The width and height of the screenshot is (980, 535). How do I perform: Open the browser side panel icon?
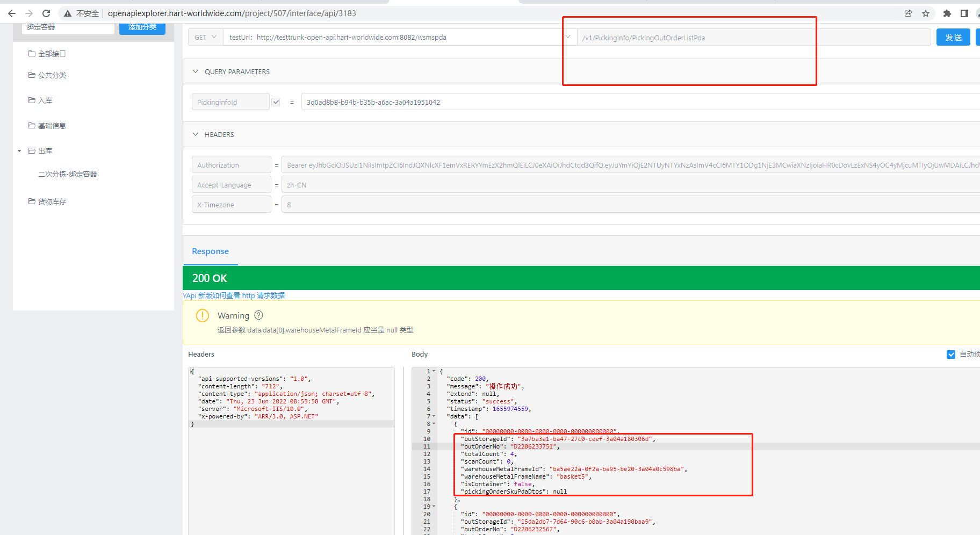pyautogui.click(x=964, y=13)
